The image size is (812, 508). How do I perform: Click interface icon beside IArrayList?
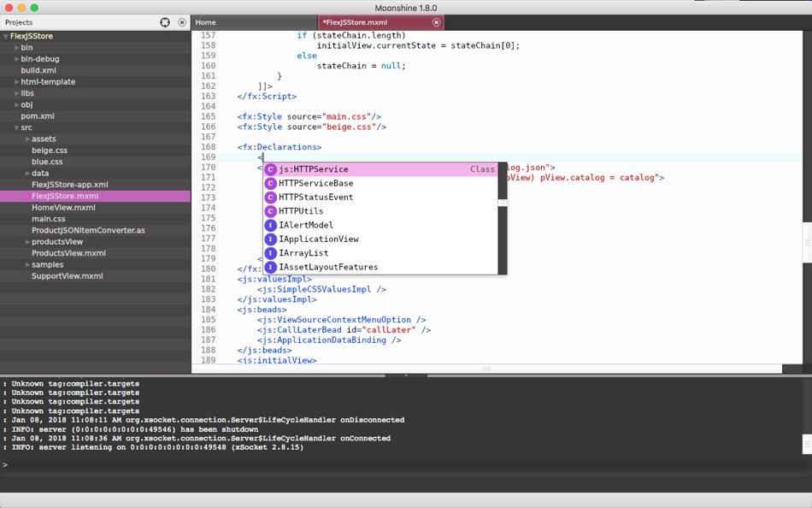(x=270, y=253)
